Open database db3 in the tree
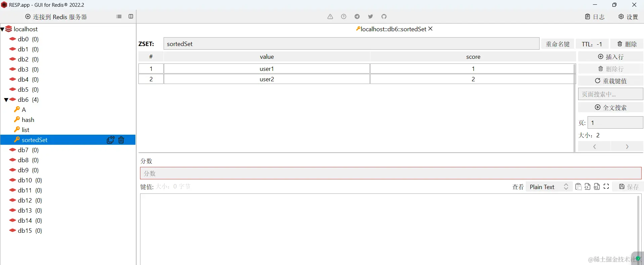 tap(28, 70)
